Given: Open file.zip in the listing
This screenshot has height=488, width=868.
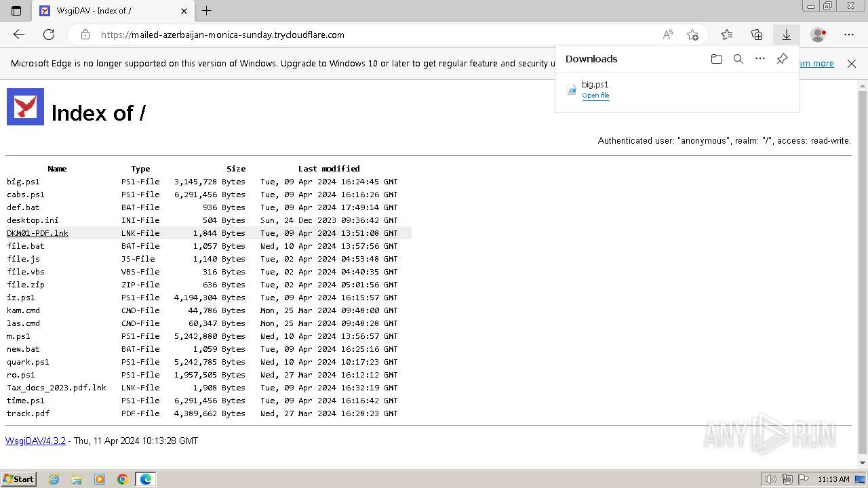Looking at the screenshot, I should pyautogui.click(x=26, y=285).
